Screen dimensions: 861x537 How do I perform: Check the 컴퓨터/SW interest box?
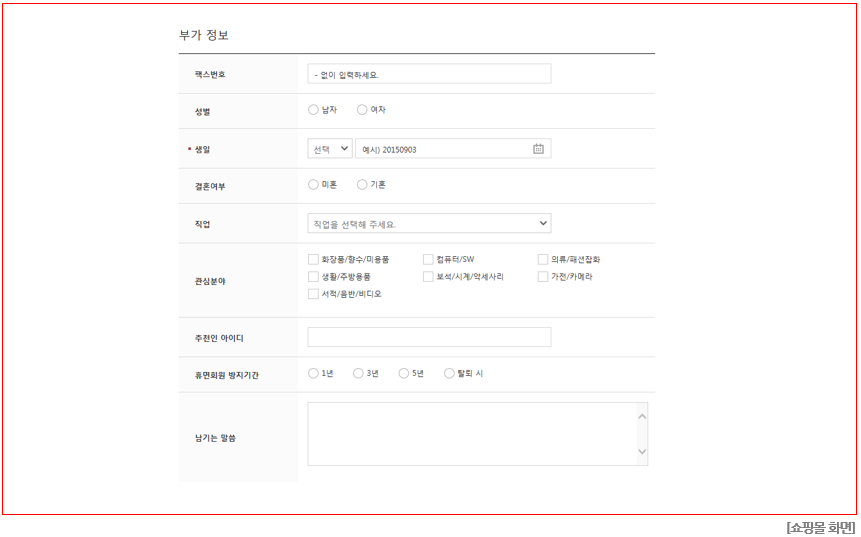[x=428, y=259]
